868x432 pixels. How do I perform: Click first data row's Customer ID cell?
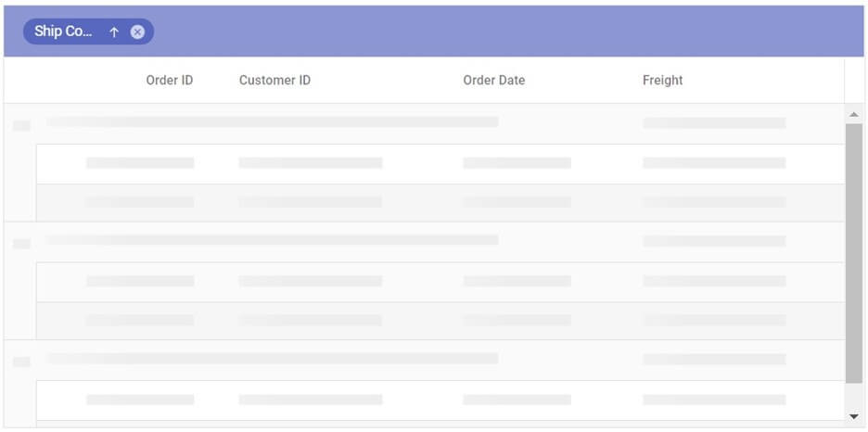pyautogui.click(x=310, y=163)
